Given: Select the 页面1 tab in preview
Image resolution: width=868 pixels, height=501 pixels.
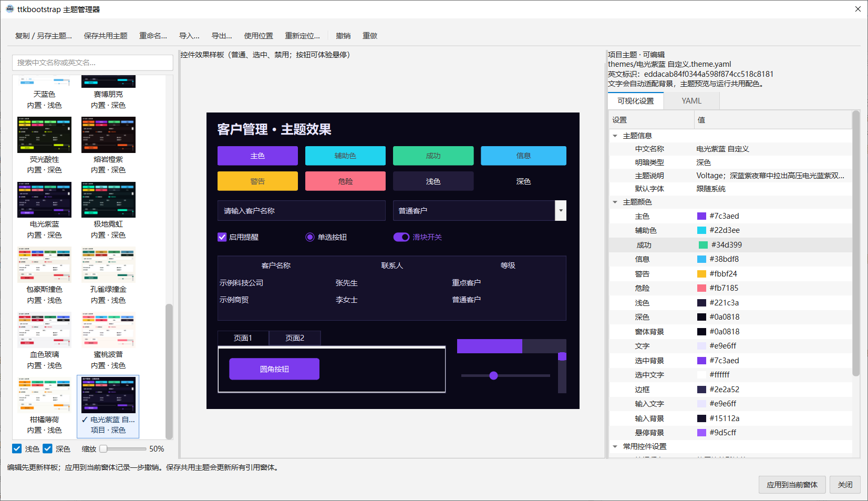Looking at the screenshot, I should tap(243, 338).
